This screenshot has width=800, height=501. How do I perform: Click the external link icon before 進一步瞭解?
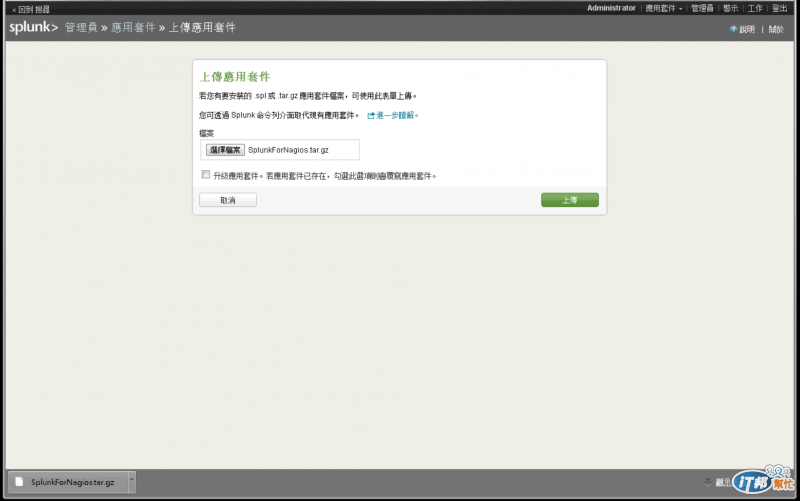point(371,116)
